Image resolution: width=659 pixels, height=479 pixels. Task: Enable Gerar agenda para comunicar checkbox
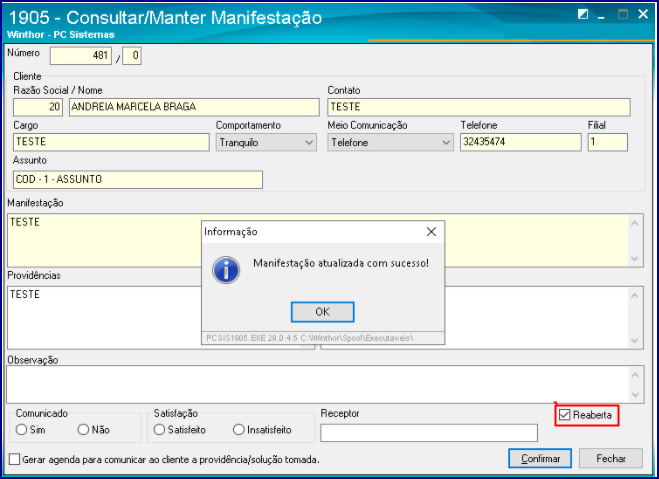[14, 459]
